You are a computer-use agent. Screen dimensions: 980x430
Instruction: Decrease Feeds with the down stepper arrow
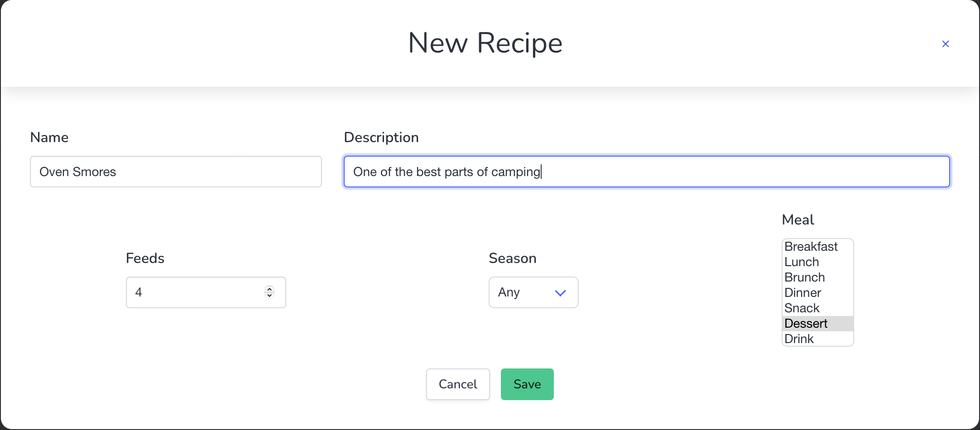pos(269,296)
